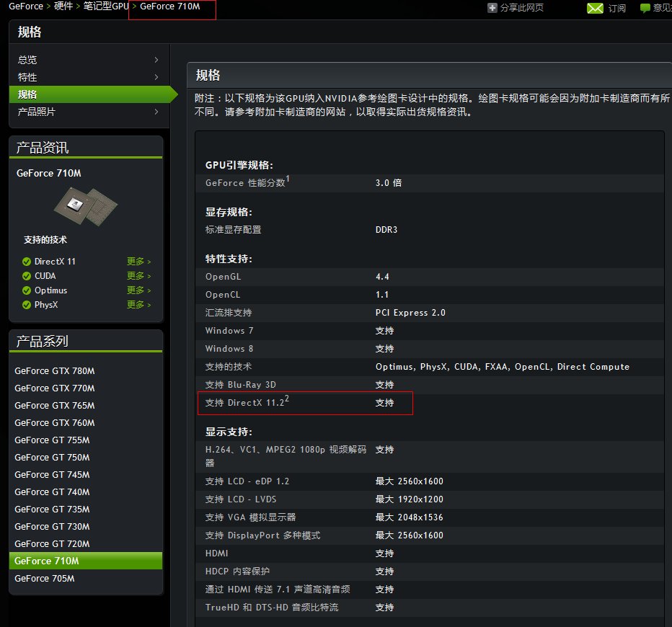Click the OpenCL spec row label
The image size is (672, 627).
tap(222, 295)
